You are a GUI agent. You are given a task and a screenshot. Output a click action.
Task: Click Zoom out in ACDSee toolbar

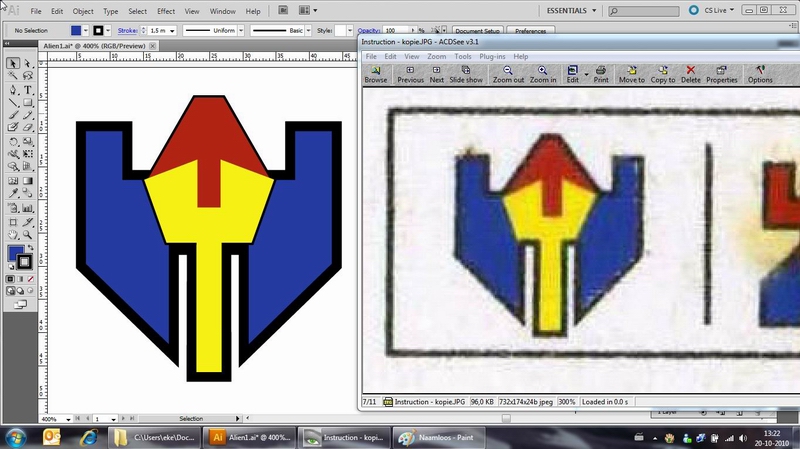pos(508,74)
